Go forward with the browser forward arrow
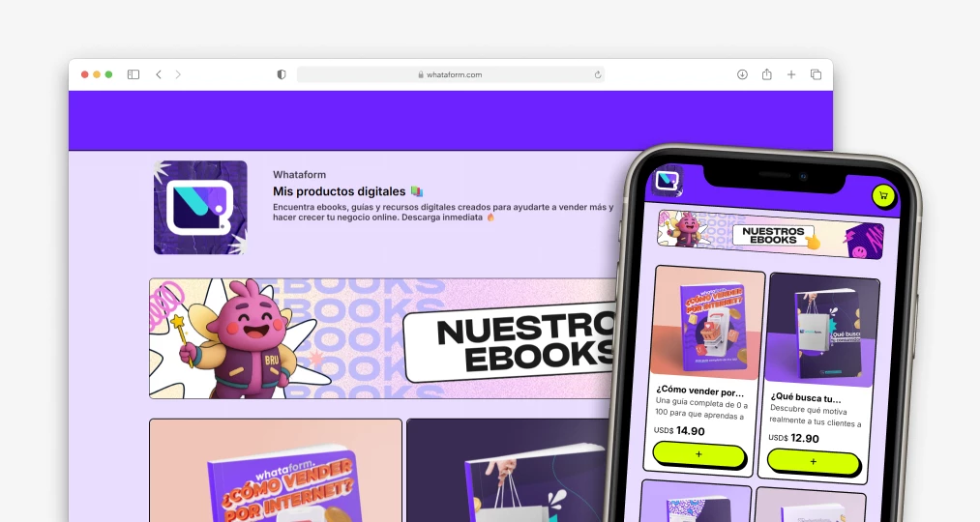This screenshot has height=522, width=980. point(178,74)
